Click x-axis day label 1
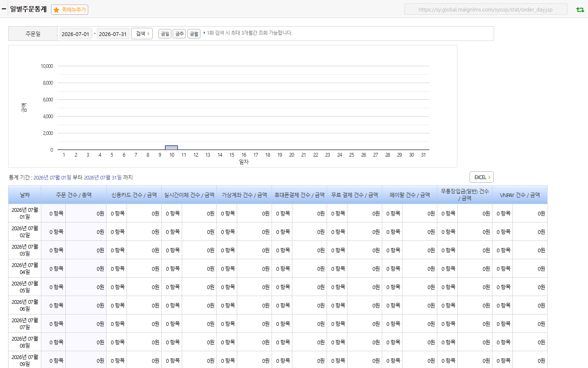The width and height of the screenshot is (588, 368). [x=64, y=155]
